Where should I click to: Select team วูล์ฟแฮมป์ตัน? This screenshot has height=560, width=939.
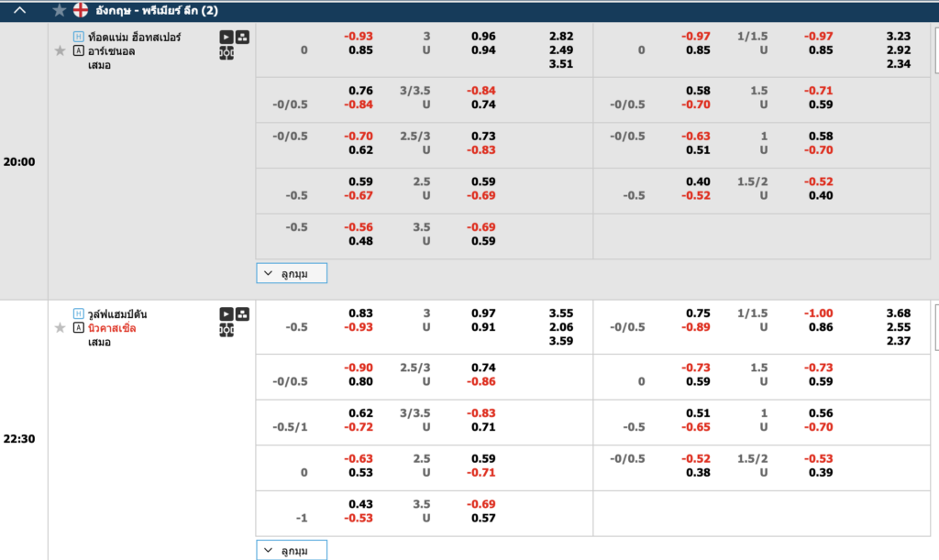pos(117,314)
